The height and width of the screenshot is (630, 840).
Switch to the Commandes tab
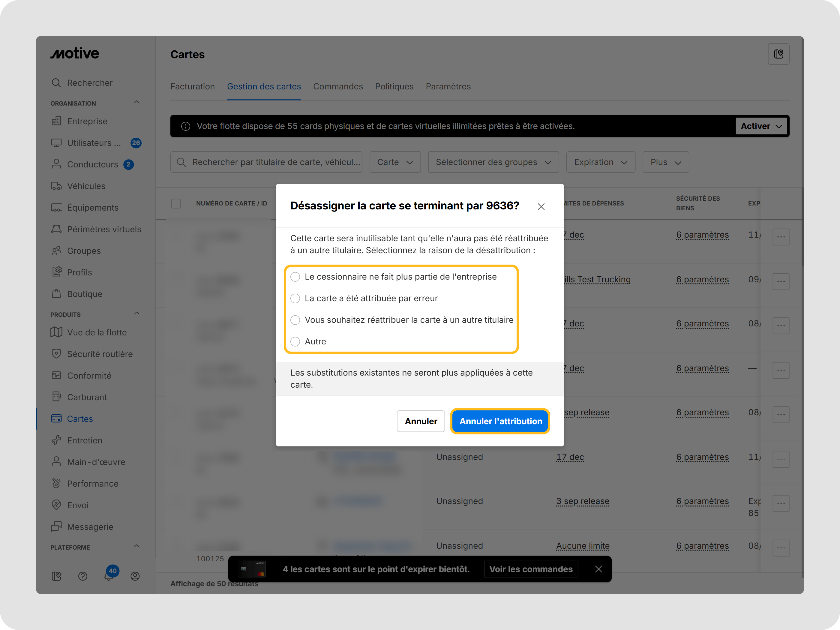(x=338, y=87)
